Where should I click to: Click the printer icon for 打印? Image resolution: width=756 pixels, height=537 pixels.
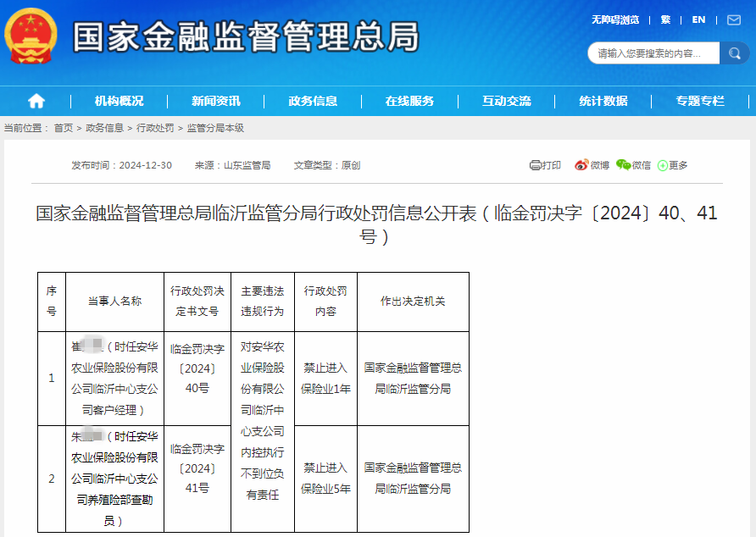535,165
